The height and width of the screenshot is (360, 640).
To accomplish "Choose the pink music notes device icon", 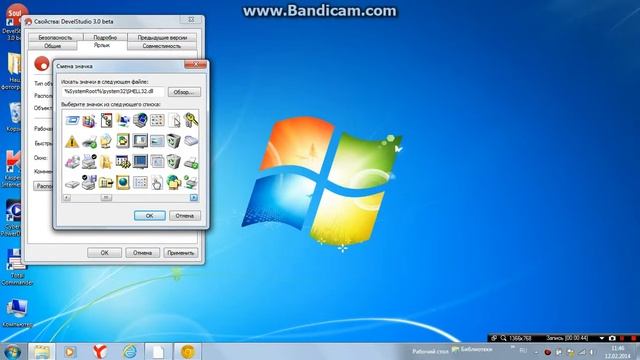I will tap(72, 162).
